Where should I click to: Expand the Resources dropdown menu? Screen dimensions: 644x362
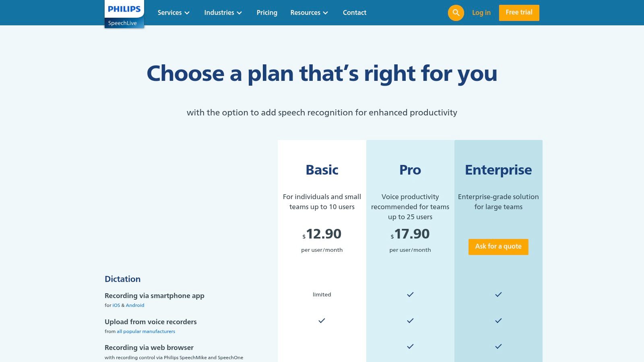click(x=309, y=13)
